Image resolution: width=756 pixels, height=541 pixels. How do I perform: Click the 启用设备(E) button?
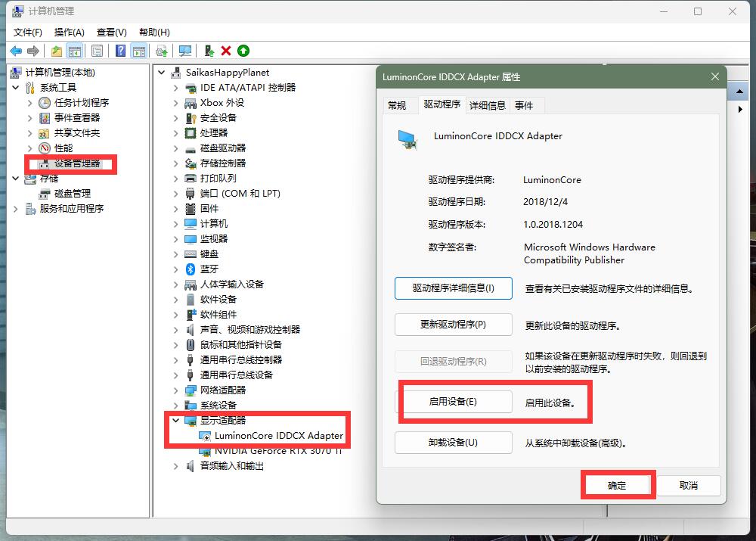pos(453,403)
